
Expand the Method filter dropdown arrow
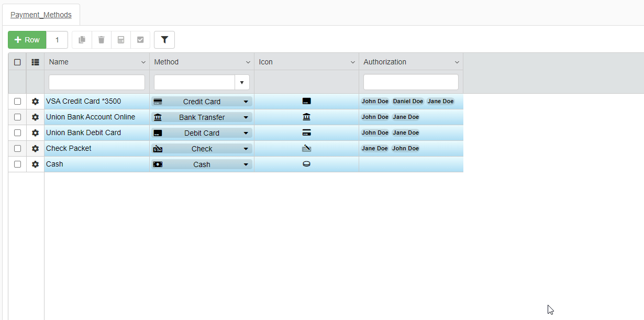pyautogui.click(x=242, y=82)
